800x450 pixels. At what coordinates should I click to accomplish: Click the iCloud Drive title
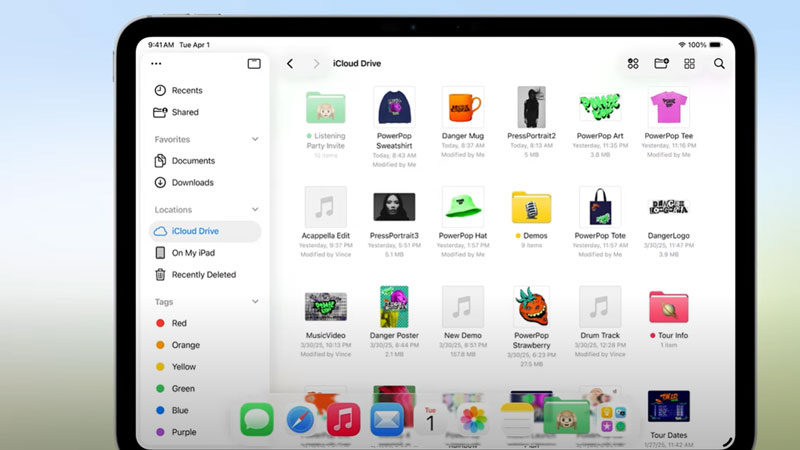coord(357,64)
